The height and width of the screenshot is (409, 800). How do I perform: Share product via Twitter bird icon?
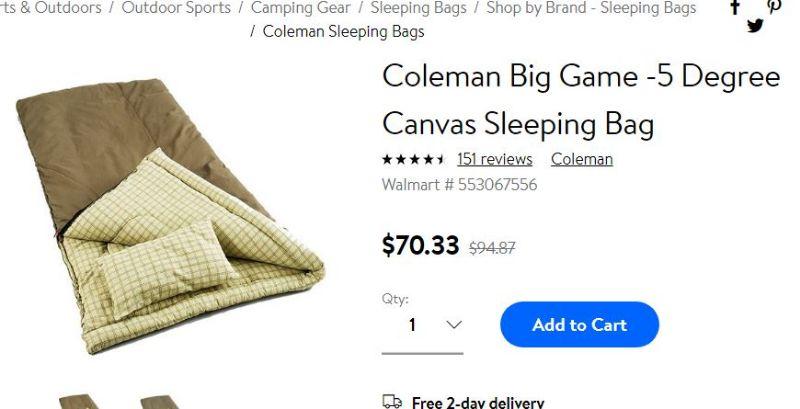click(x=755, y=26)
